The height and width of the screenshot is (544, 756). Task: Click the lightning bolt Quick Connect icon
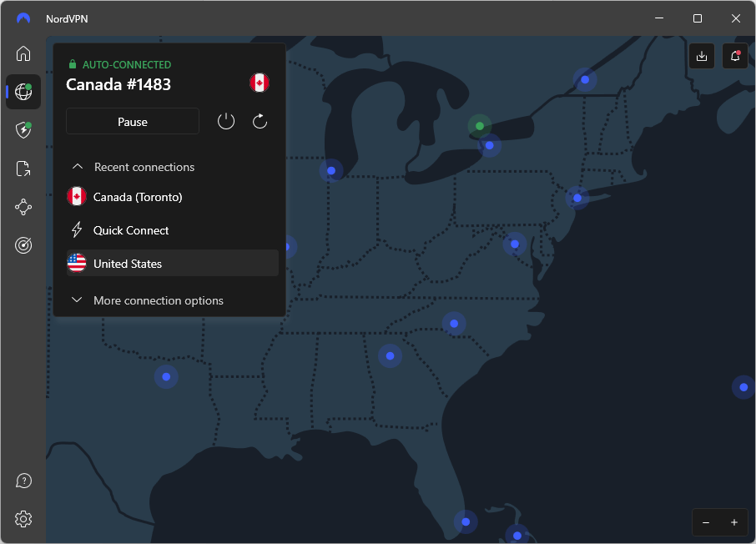pos(77,230)
